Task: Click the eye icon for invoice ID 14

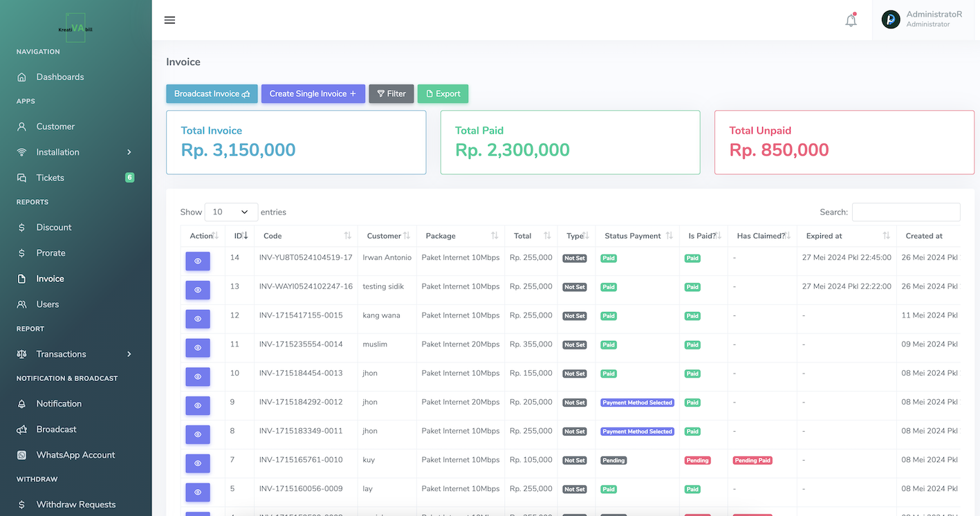Action: (x=198, y=261)
